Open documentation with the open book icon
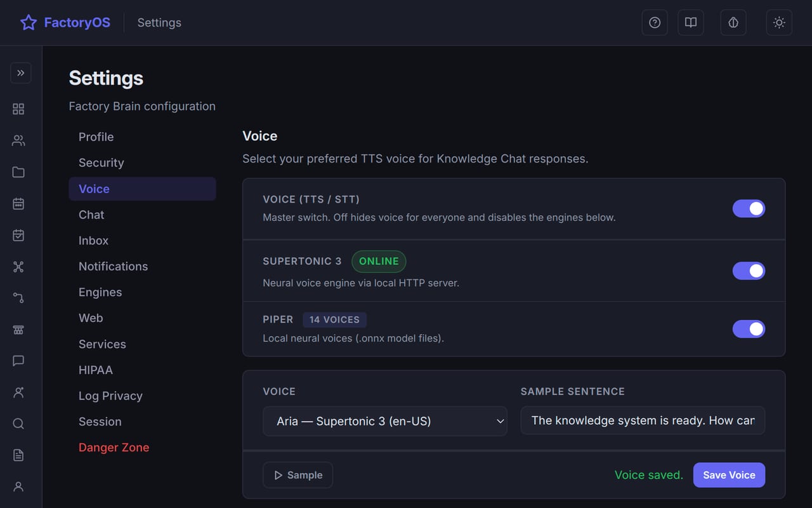The width and height of the screenshot is (812, 508). (691, 23)
